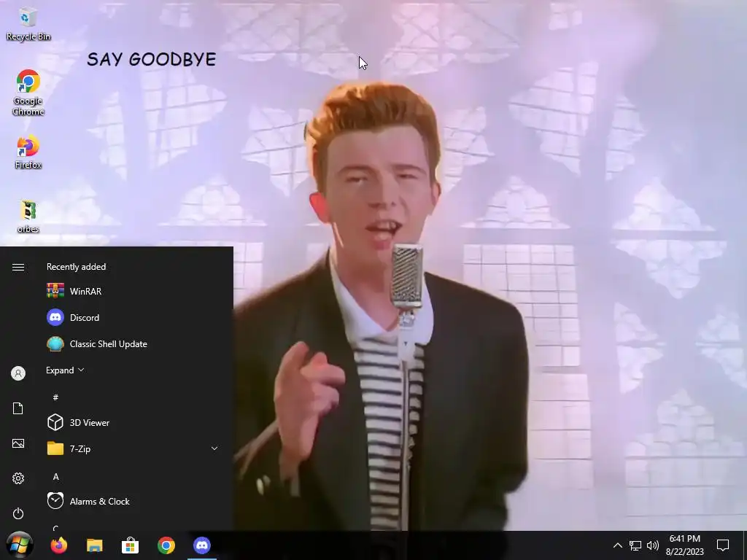
Task: Open the Recycle Bin desktop icon
Action: coord(28,24)
